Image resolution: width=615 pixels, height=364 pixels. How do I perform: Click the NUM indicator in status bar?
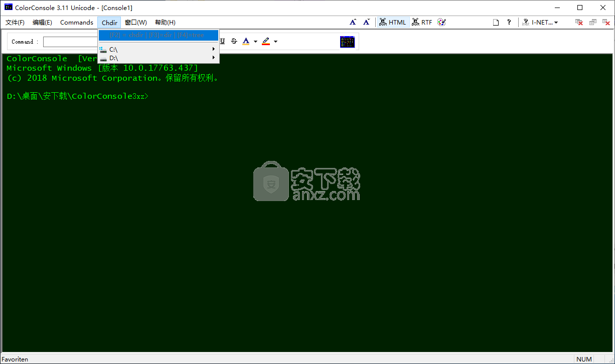(584, 359)
